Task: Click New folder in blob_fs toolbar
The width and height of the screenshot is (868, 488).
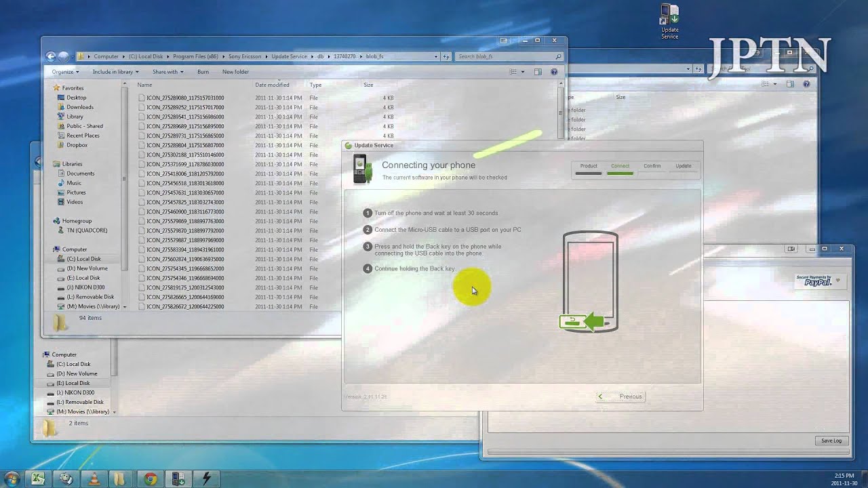Action: (x=235, y=72)
